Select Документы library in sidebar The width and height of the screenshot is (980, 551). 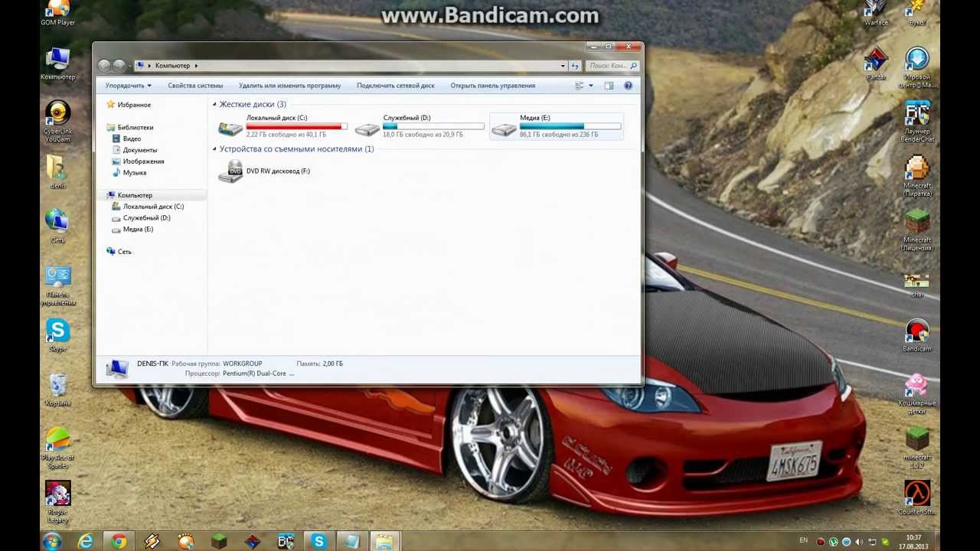(140, 150)
